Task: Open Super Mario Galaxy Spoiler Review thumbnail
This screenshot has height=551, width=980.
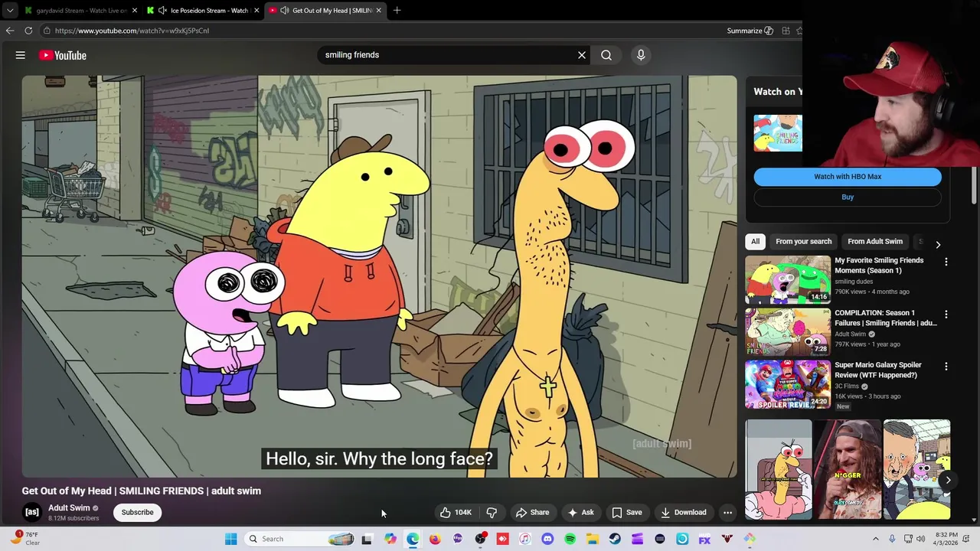Action: coord(788,384)
